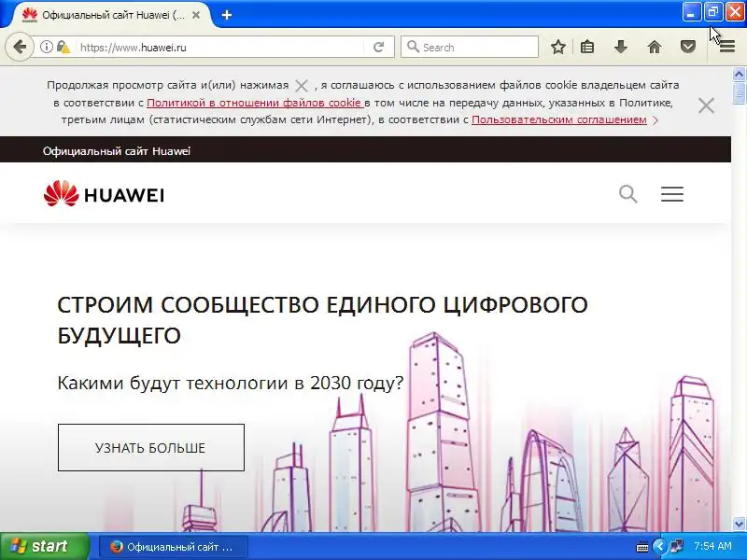This screenshot has width=747, height=560.
Task: Go to the Firefox home page icon
Action: pyautogui.click(x=655, y=47)
